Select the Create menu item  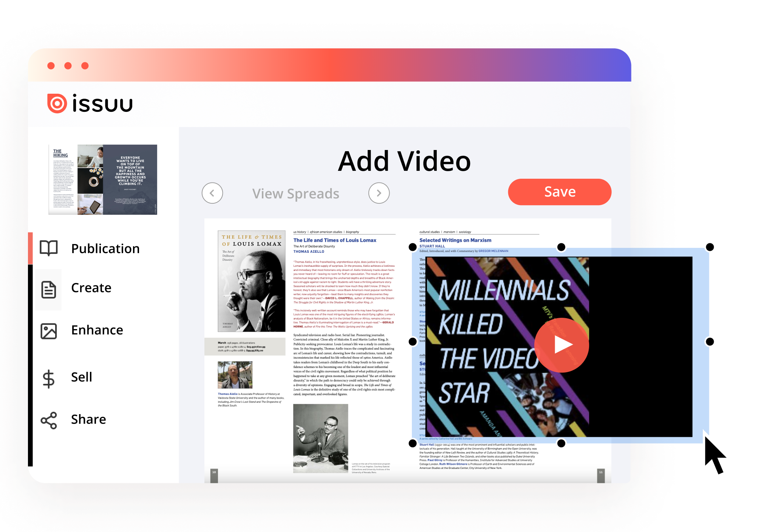tap(91, 288)
